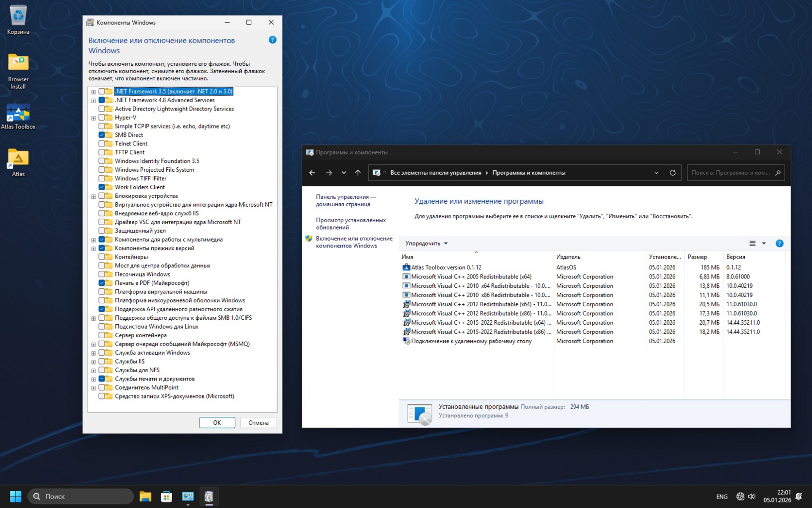This screenshot has width=812, height=508.
Task: Navigate up one level with the up arrow
Action: point(358,173)
